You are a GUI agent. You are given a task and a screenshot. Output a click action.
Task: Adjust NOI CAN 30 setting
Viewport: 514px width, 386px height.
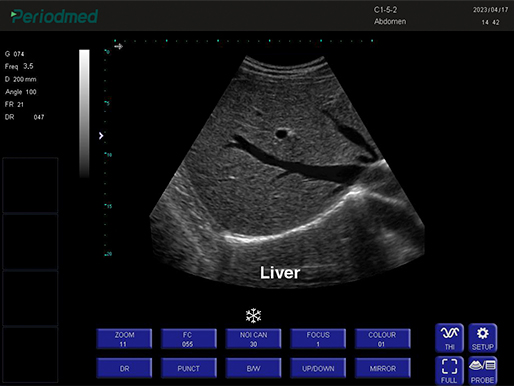[253, 339]
